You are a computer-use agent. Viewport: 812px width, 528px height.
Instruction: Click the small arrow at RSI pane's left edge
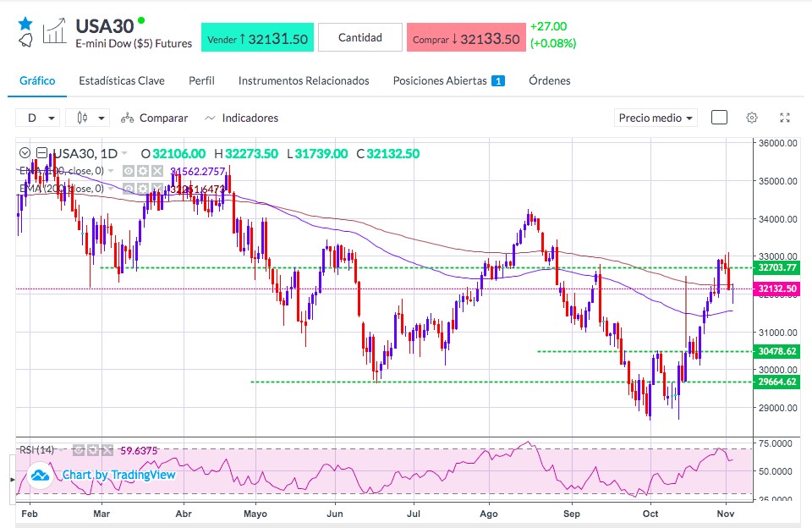[12, 480]
